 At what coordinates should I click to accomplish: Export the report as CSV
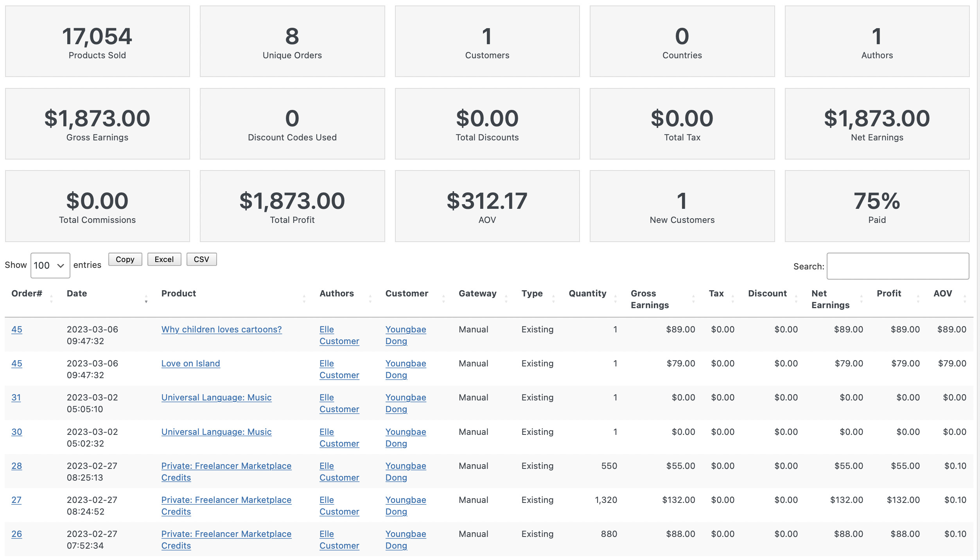(201, 259)
